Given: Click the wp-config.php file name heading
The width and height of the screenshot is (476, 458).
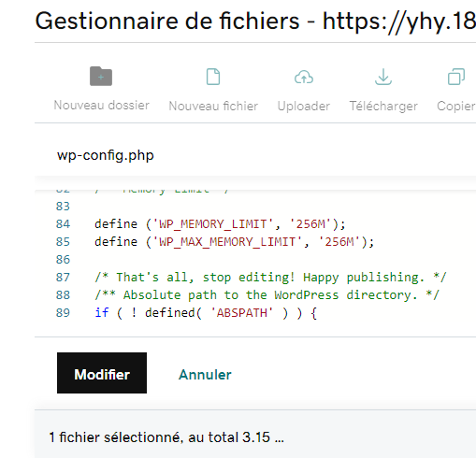Looking at the screenshot, I should click(x=106, y=155).
